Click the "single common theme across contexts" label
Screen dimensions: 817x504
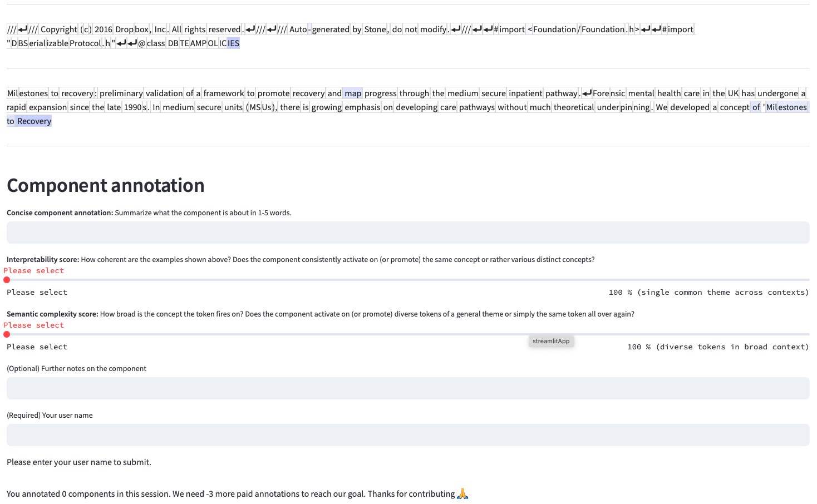723,292
